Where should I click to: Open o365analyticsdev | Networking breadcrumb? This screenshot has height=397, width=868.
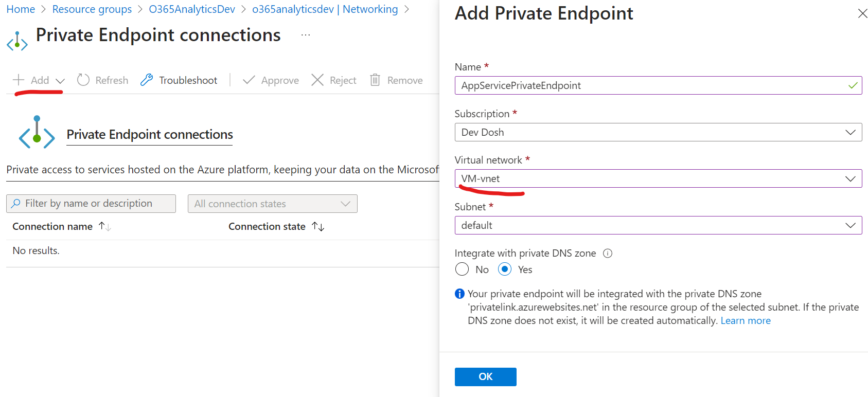[x=325, y=9]
